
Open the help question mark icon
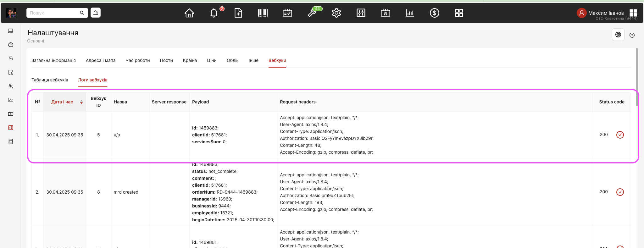click(x=632, y=35)
